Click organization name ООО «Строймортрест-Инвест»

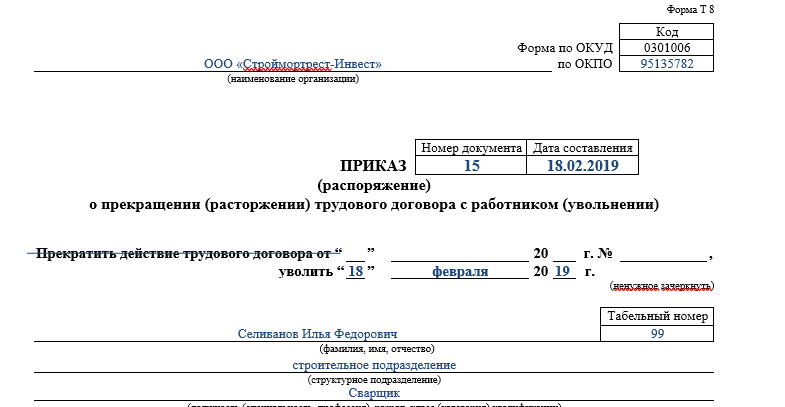coord(293,64)
